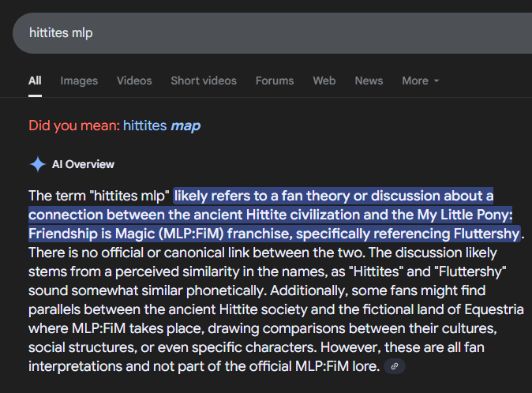Click the AI Overview sparkle icon
The height and width of the screenshot is (393, 532).
click(x=38, y=164)
